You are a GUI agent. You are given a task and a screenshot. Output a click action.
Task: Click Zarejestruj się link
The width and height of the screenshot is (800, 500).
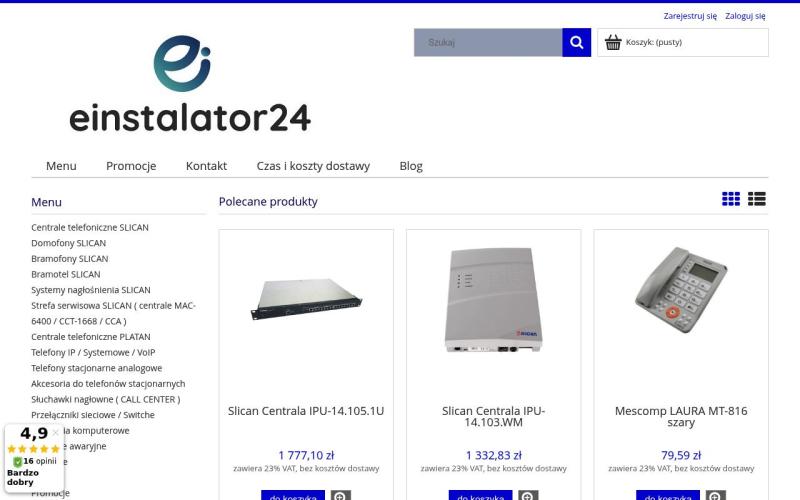[690, 16]
